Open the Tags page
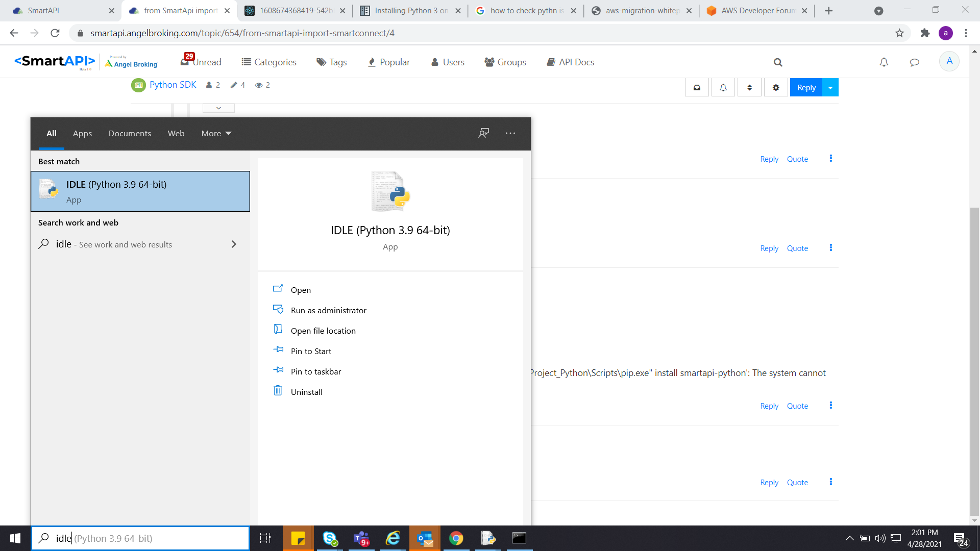The width and height of the screenshot is (980, 551). pyautogui.click(x=332, y=62)
